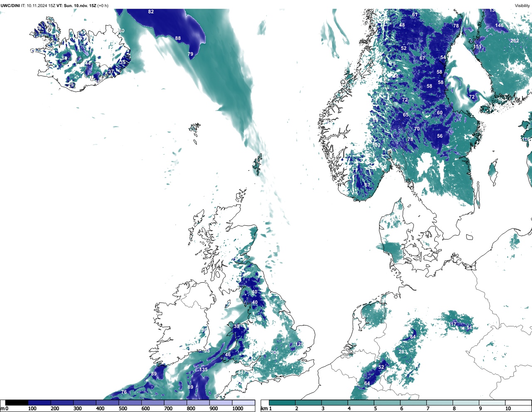The height and width of the screenshot is (412, 532).
Task: Click the 'Visibility' title in the corner
Action: [522, 5]
